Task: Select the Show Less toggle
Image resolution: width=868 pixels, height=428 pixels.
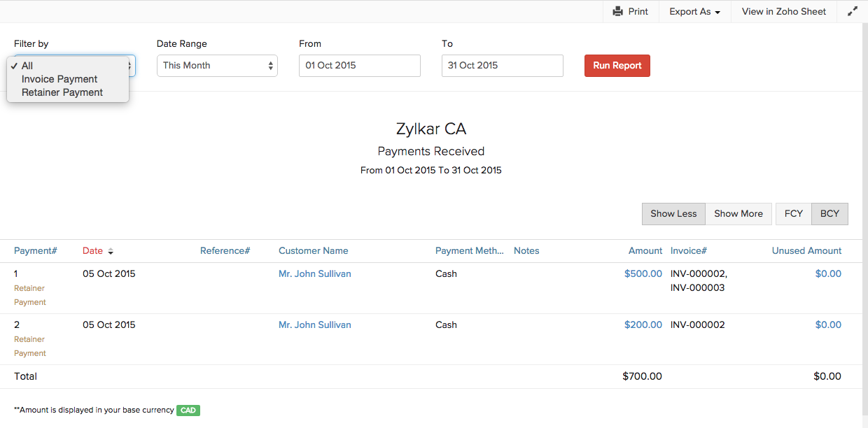Action: [673, 214]
